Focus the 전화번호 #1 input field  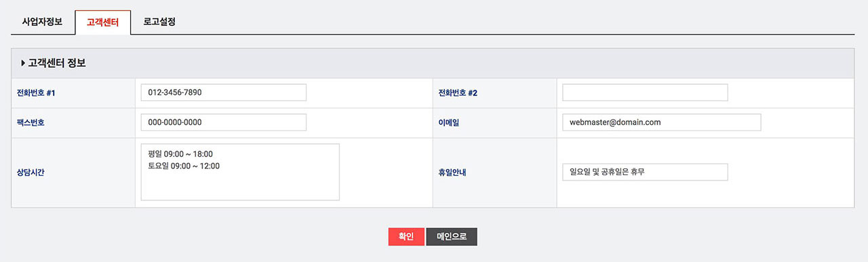[x=224, y=92]
